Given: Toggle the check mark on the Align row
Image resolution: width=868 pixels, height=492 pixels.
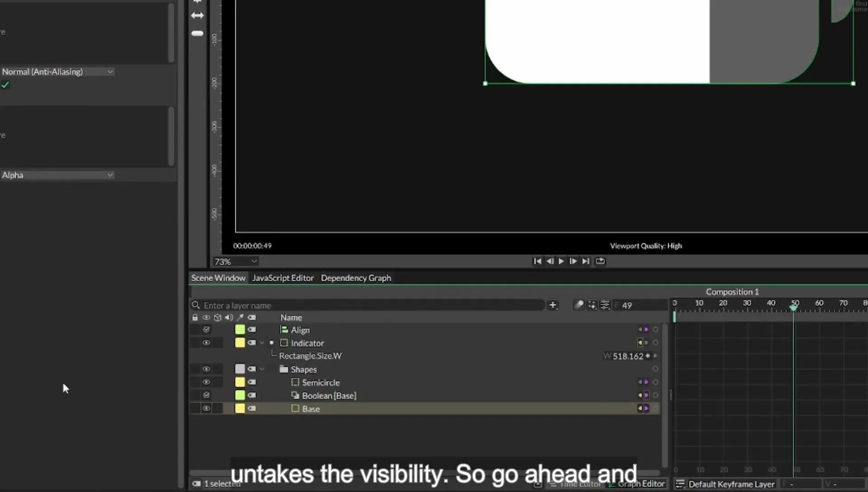Looking at the screenshot, I should click(x=206, y=330).
